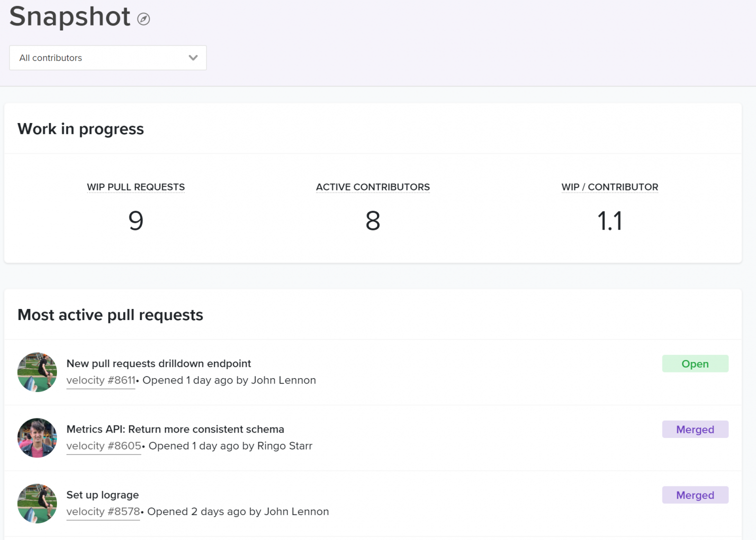The image size is (756, 540).
Task: Open the velocity #8578 link
Action: pos(102,511)
